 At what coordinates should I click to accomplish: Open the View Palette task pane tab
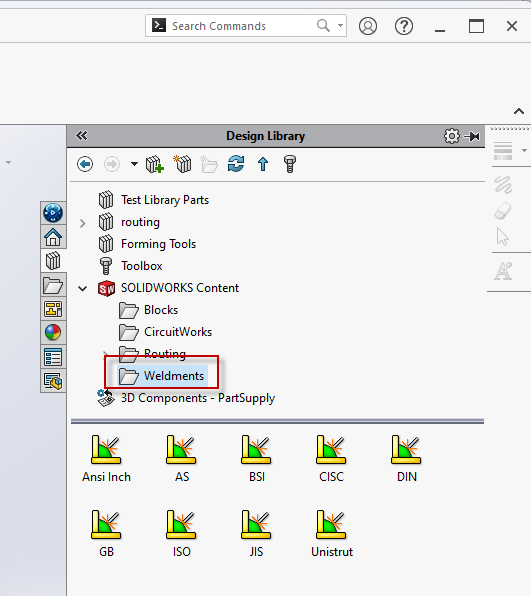tap(53, 309)
